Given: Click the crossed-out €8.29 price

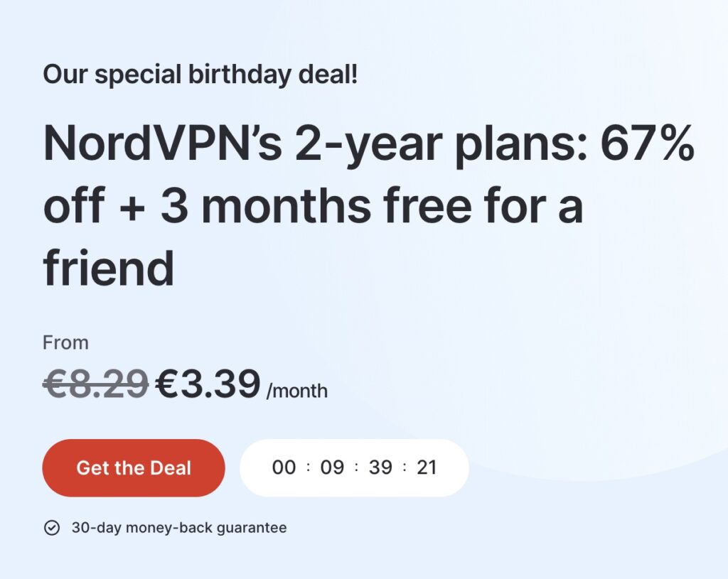Looking at the screenshot, I should [95, 384].
